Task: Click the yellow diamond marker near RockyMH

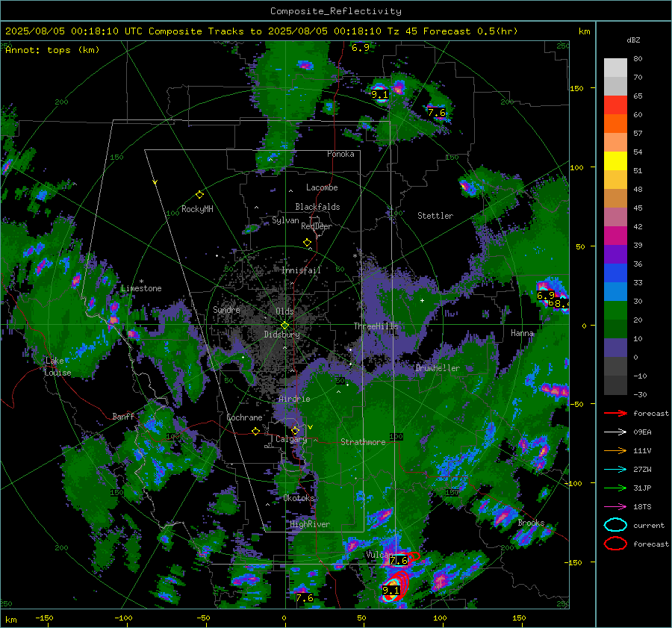Action: 199,195
